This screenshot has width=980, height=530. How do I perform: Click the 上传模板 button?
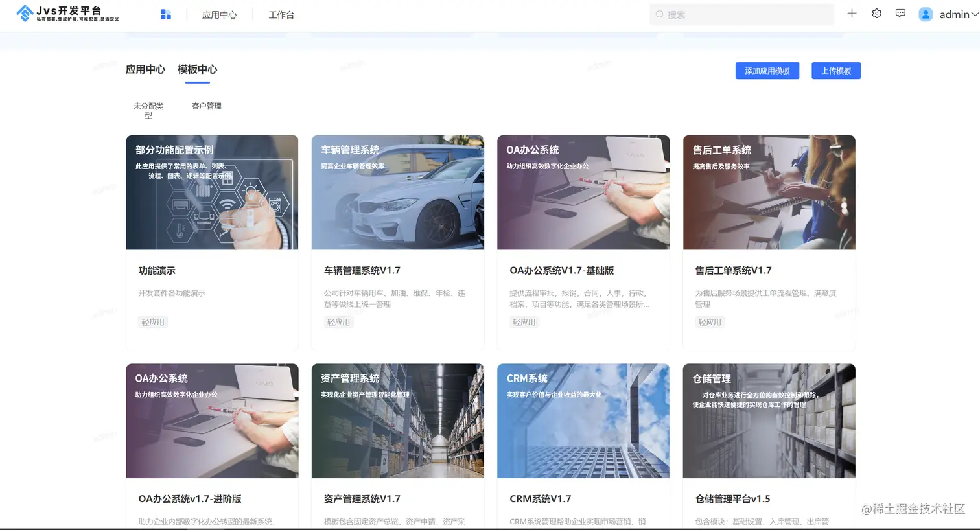pos(836,71)
